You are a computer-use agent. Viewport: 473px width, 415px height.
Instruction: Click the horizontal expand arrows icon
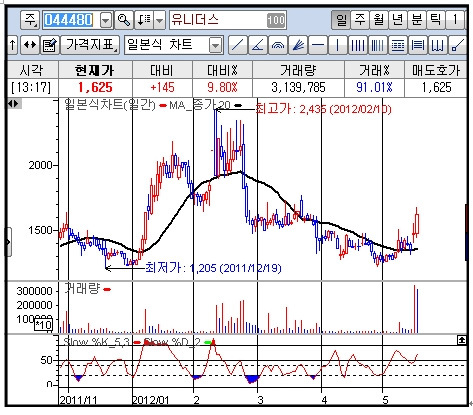(x=30, y=45)
